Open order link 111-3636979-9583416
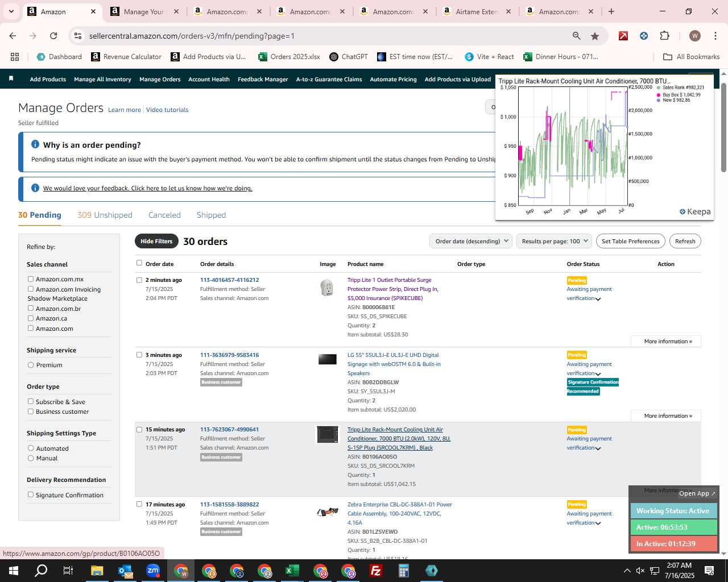Image resolution: width=728 pixels, height=582 pixels. [229, 355]
